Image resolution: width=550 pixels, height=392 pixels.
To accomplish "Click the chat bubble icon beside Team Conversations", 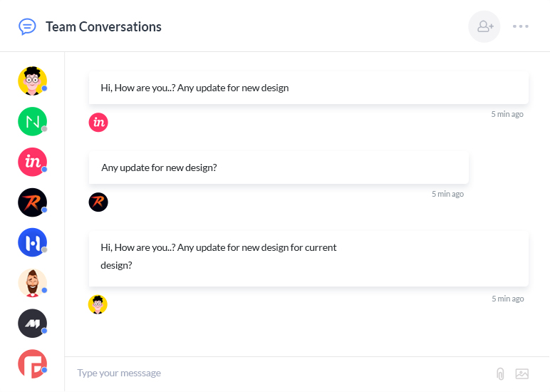I will (x=27, y=26).
